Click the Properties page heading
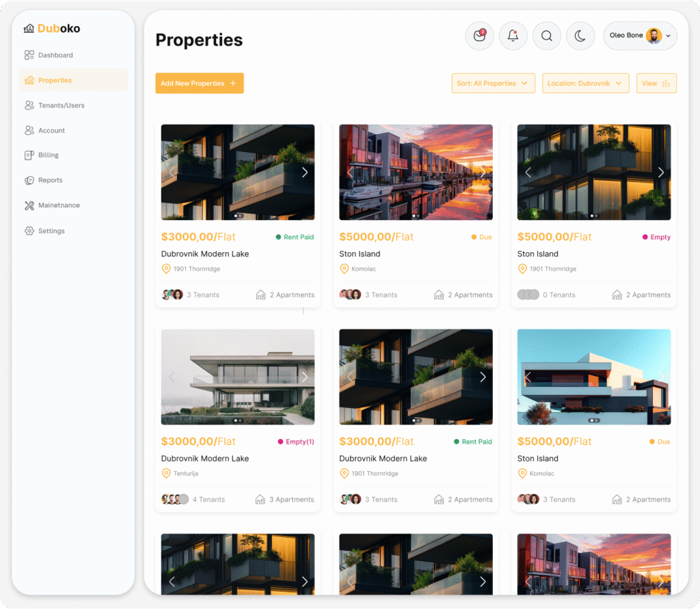 (x=199, y=40)
